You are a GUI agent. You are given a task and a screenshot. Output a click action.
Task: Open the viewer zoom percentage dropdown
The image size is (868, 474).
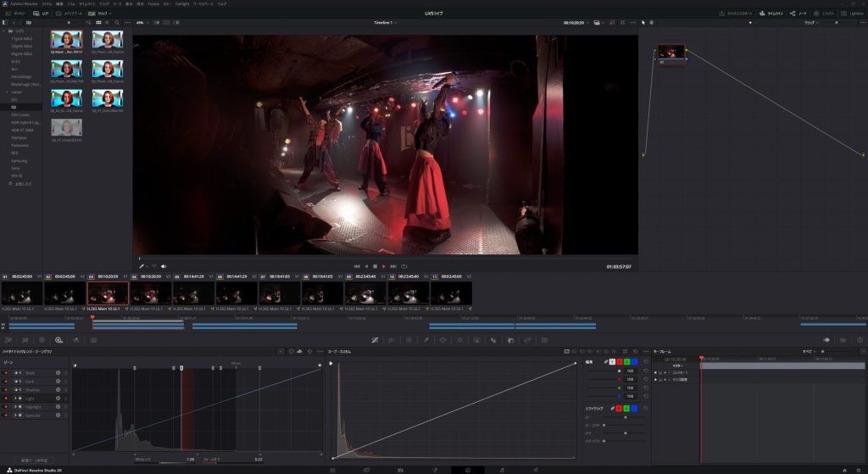pyautogui.click(x=142, y=23)
